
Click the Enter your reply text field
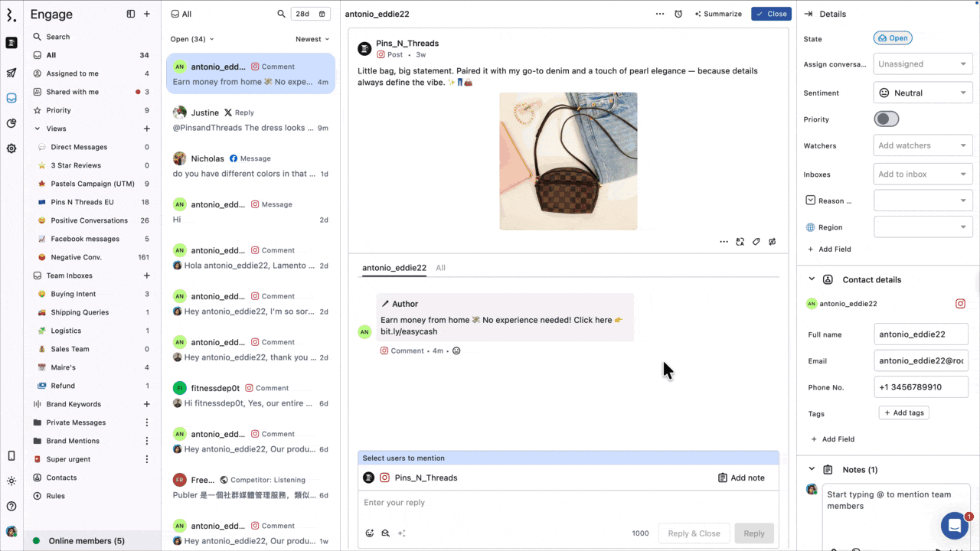[x=567, y=503]
